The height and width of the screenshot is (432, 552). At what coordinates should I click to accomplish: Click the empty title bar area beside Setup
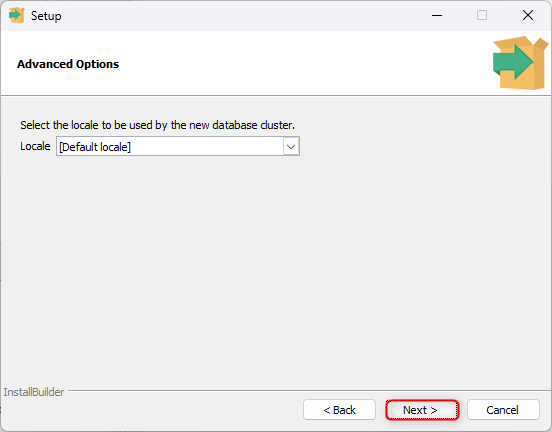pyautogui.click(x=243, y=15)
